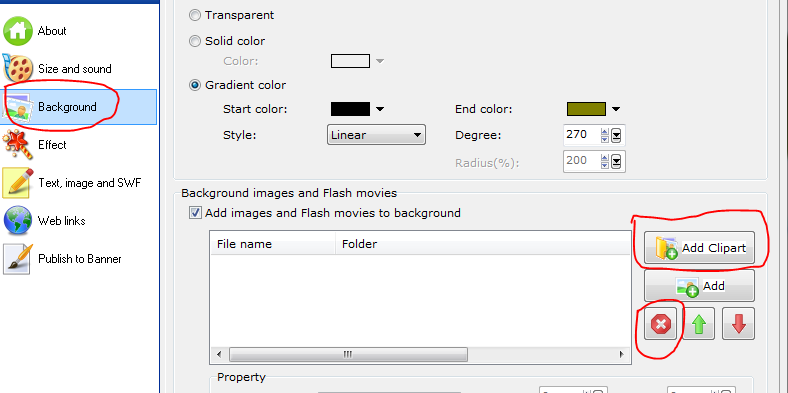Click the olive End color swatch
Viewport: 788px width, 393px height.
pos(586,109)
